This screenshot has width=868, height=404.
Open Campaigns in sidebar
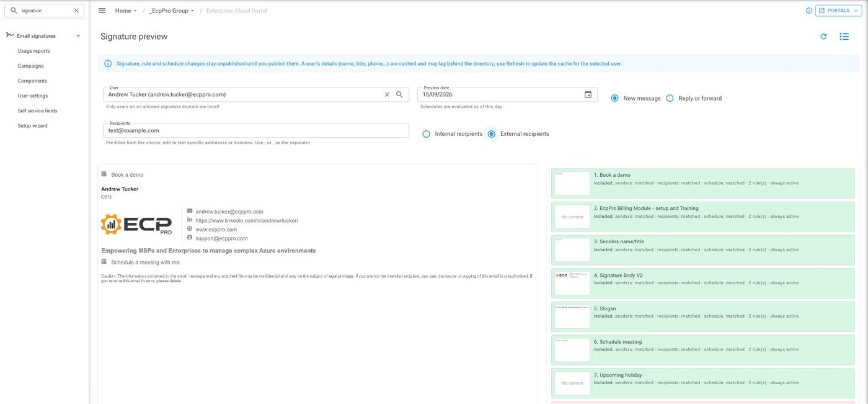[30, 66]
